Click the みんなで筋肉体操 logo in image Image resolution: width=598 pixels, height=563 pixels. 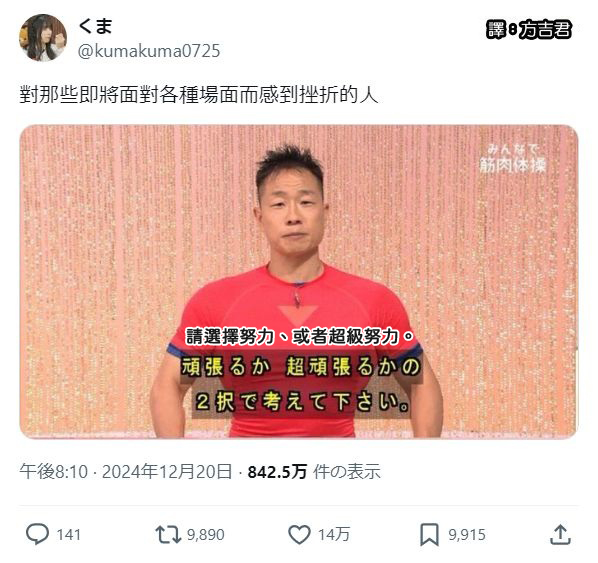[x=513, y=159]
